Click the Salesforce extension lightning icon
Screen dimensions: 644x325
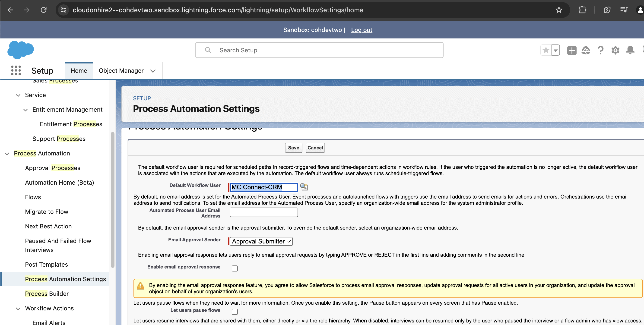pyautogui.click(x=607, y=10)
